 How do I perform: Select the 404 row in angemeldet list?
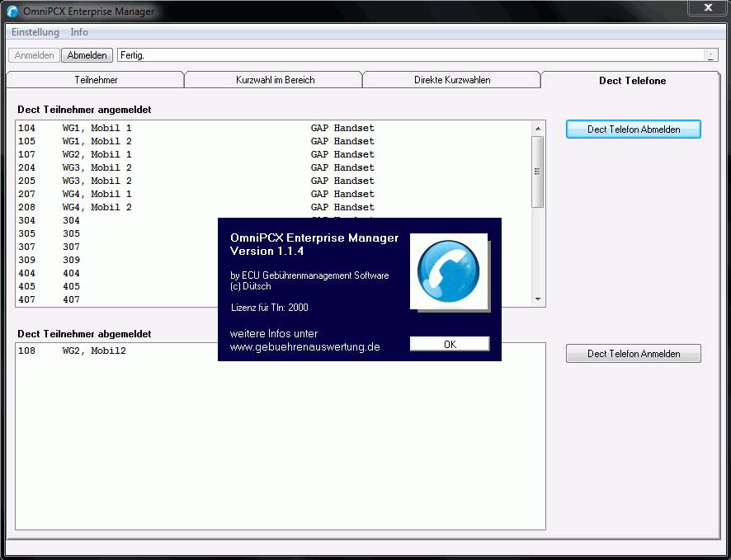tap(117, 273)
